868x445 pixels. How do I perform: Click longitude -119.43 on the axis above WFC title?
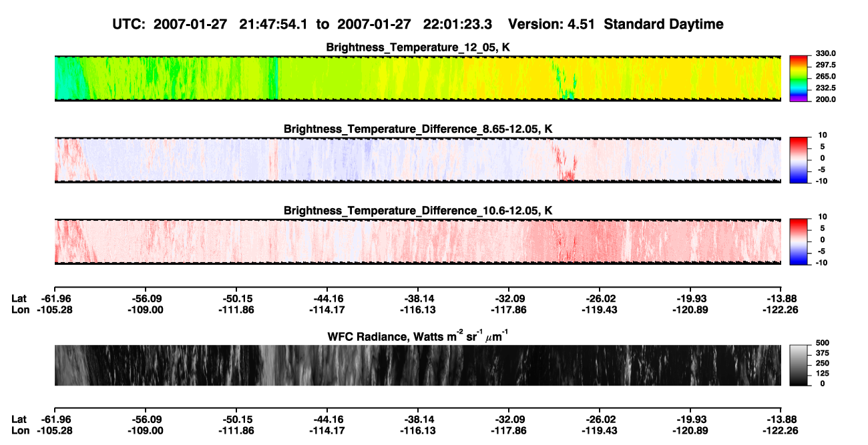coord(600,310)
